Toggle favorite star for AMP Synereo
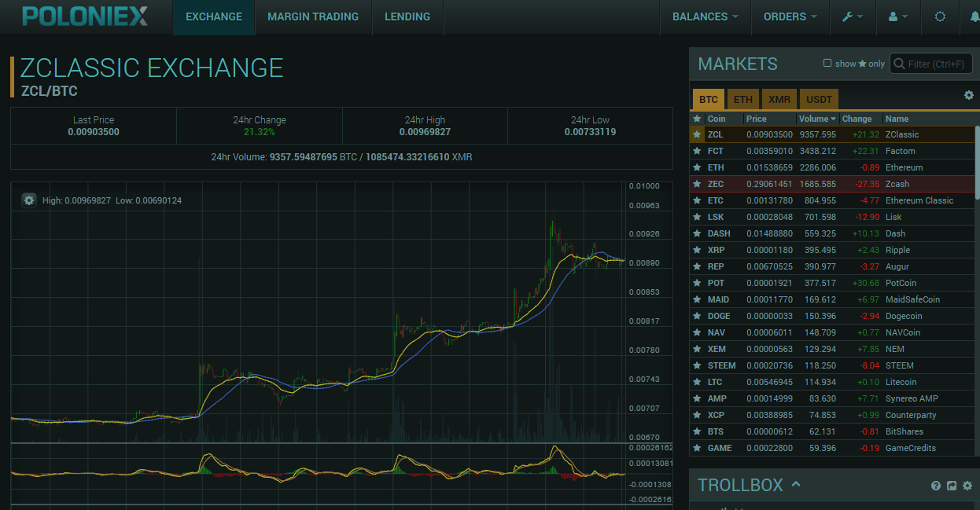 tap(696, 398)
